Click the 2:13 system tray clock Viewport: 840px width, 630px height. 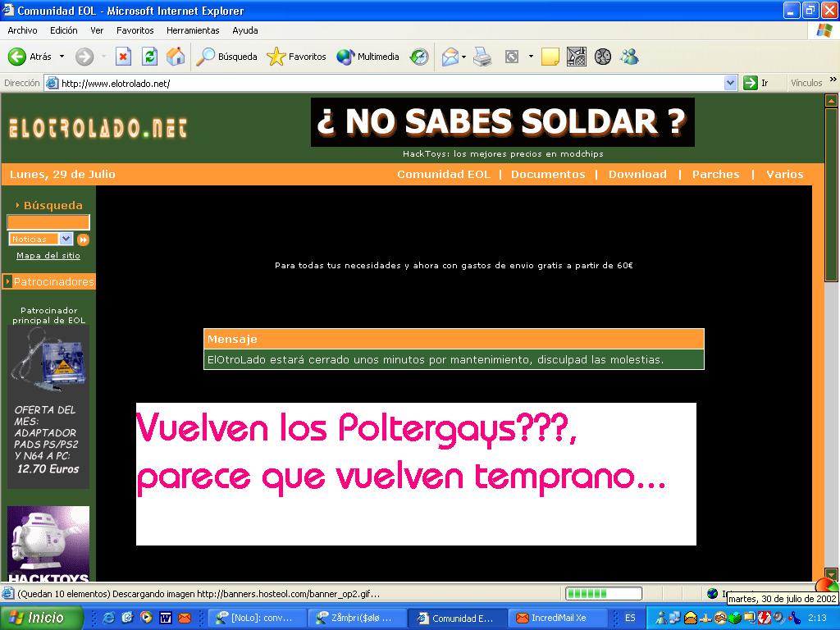[818, 618]
